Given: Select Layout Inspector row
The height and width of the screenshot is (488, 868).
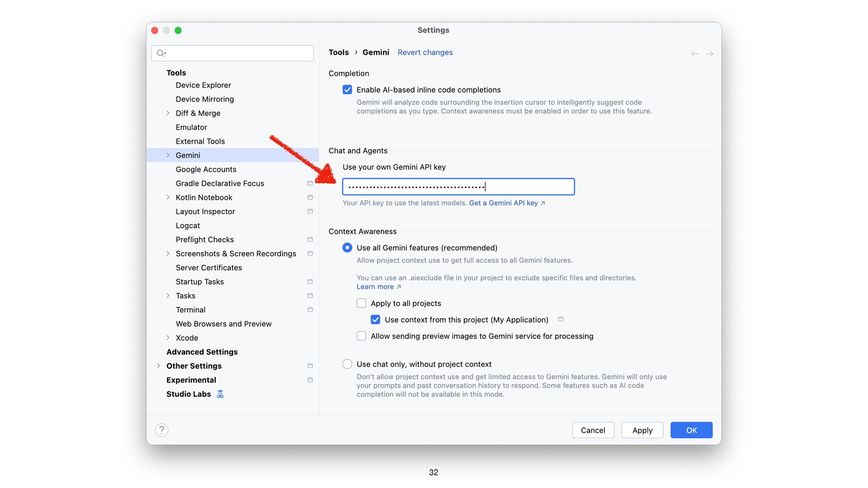Looking at the screenshot, I should (x=232, y=211).
